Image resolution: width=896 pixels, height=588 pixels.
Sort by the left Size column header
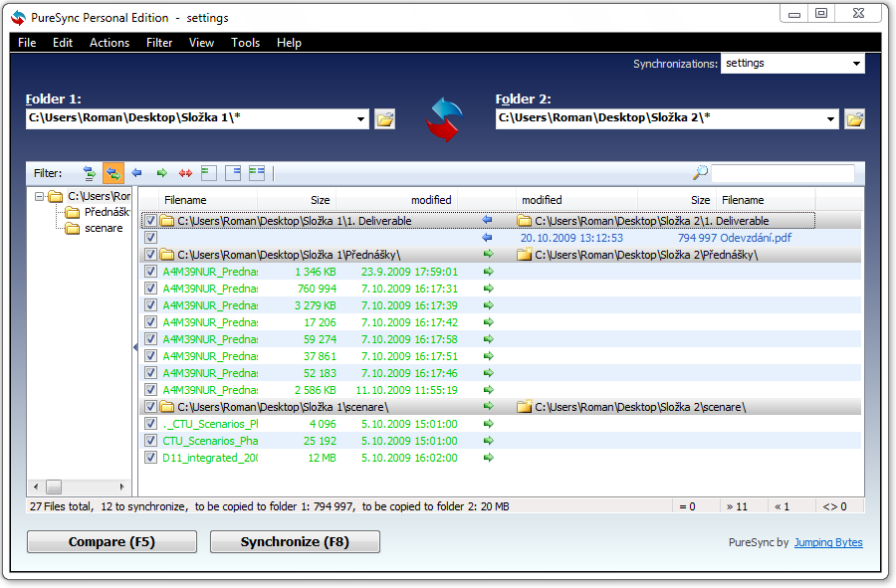[x=297, y=200]
